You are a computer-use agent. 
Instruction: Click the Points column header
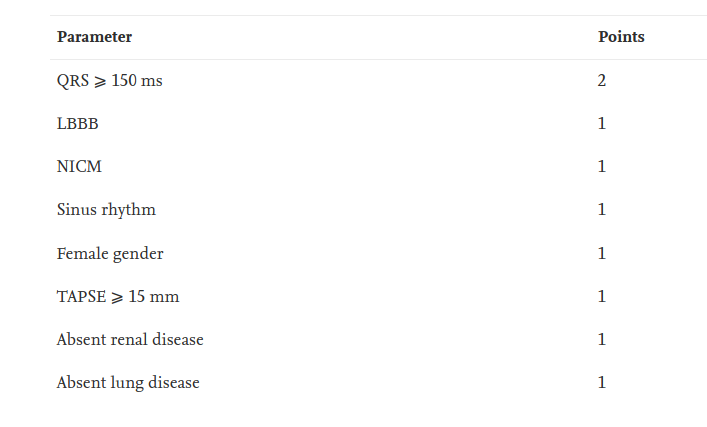click(x=621, y=37)
